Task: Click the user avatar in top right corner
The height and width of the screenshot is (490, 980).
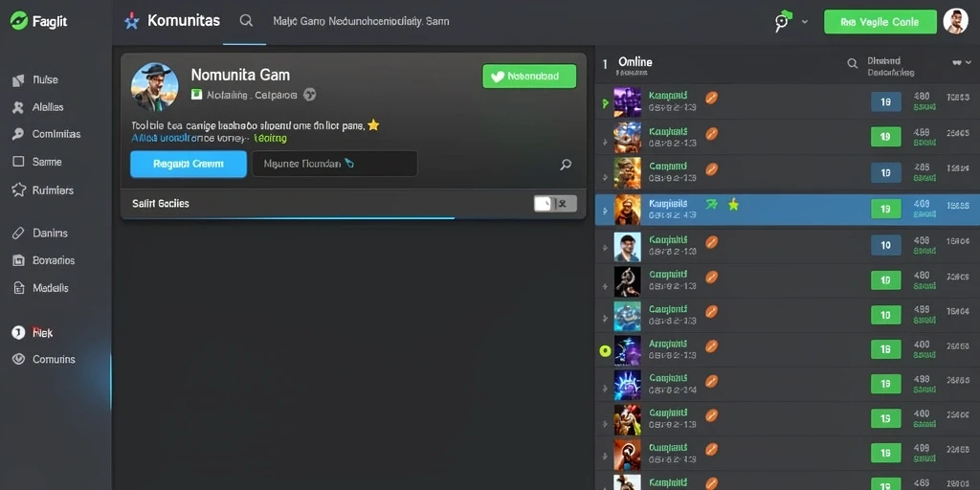Action: coord(955,21)
